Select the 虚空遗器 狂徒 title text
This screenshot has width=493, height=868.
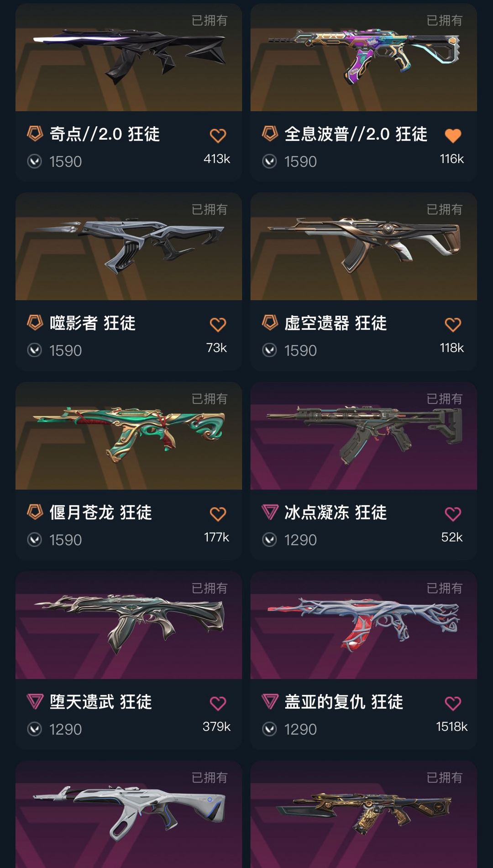click(336, 323)
